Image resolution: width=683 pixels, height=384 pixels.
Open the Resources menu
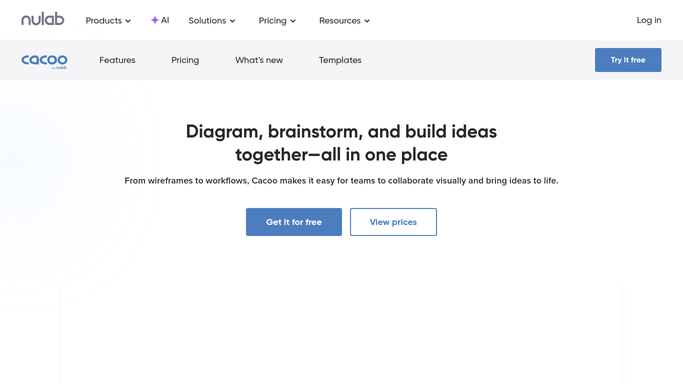point(344,20)
